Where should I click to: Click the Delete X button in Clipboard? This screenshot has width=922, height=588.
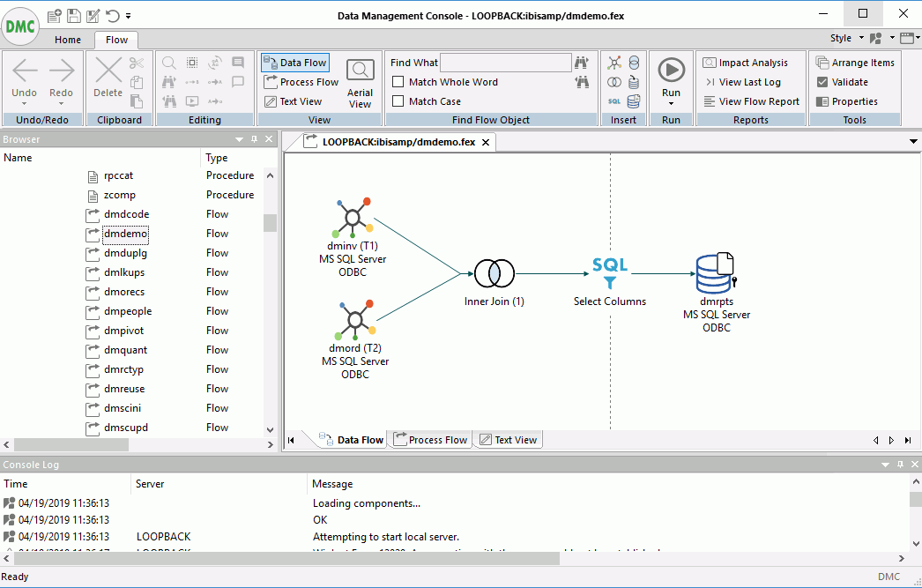click(108, 77)
